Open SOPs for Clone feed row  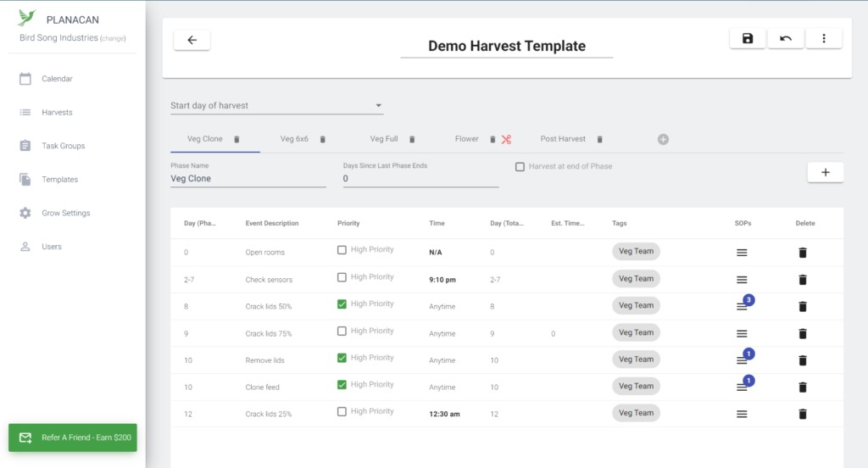pyautogui.click(x=742, y=387)
